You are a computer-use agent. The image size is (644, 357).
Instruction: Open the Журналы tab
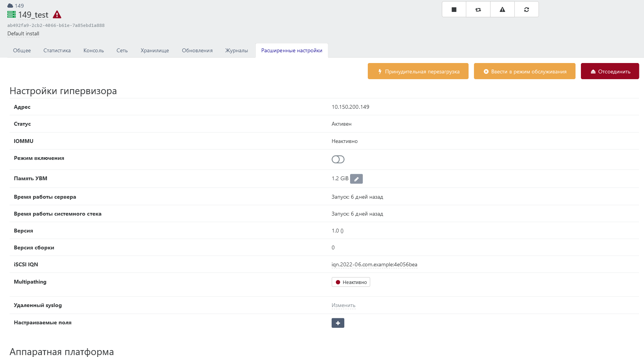pos(237,50)
